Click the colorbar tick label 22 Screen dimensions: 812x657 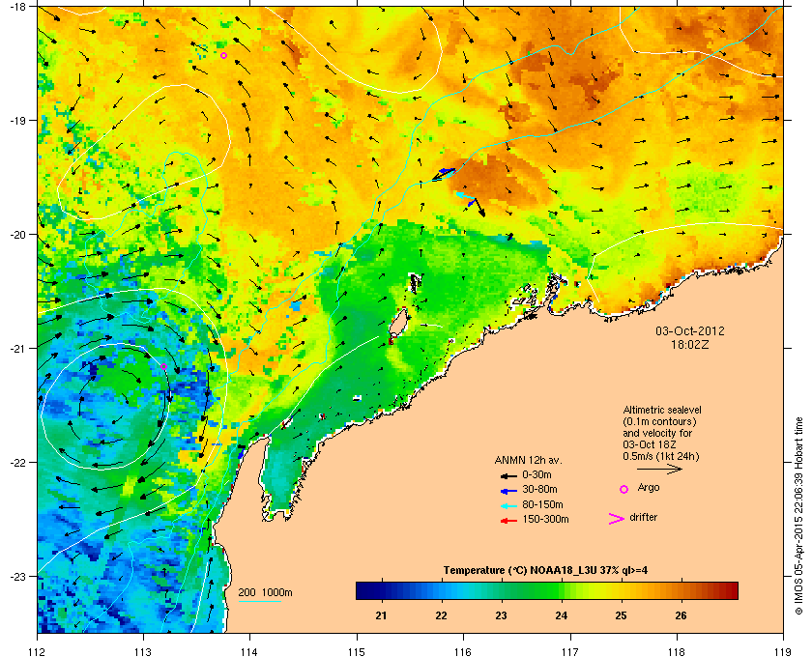click(x=441, y=615)
